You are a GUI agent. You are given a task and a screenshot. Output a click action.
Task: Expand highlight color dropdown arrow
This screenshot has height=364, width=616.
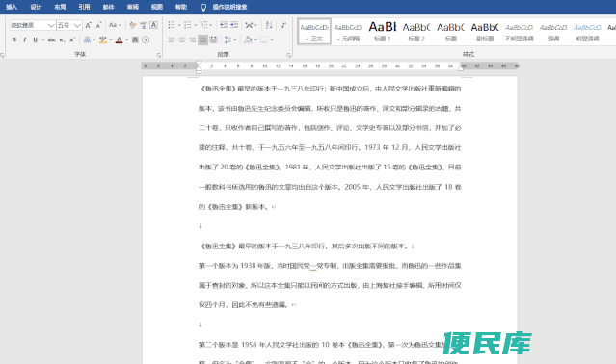(x=111, y=39)
